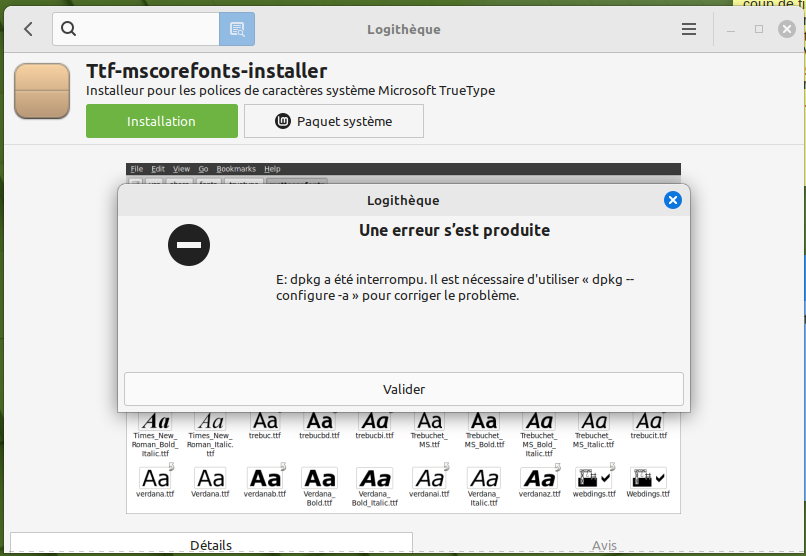Close the error dialog with the blue X
The image size is (806, 556).
click(x=672, y=200)
